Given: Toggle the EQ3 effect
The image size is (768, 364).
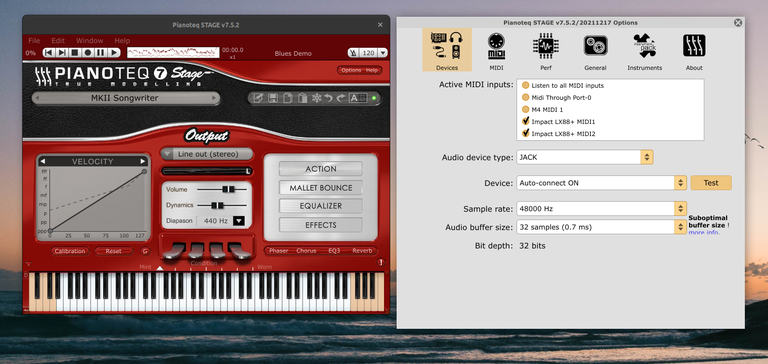Looking at the screenshot, I should (334, 251).
